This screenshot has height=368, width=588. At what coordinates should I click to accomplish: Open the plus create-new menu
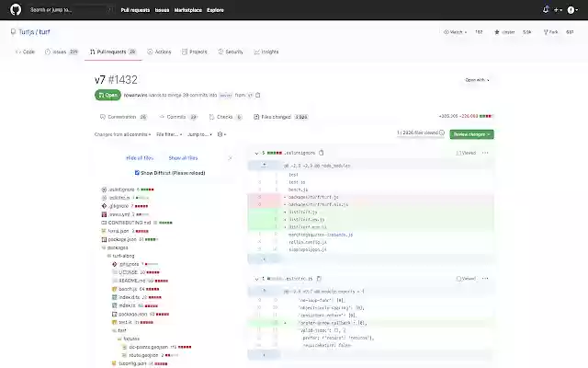558,10
